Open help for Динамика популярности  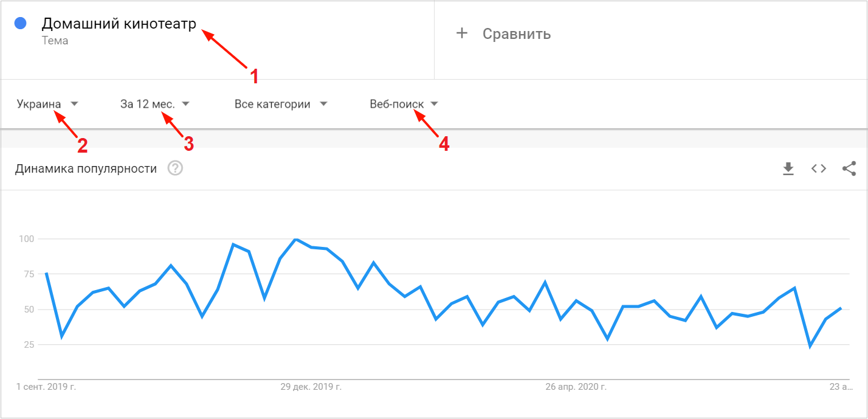coord(175,168)
